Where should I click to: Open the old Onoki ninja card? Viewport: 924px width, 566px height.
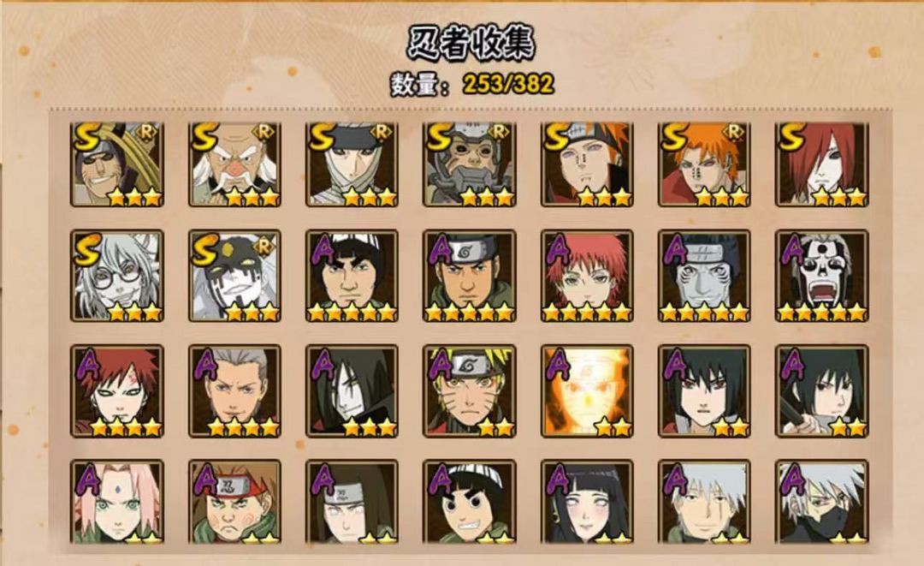coord(234,164)
